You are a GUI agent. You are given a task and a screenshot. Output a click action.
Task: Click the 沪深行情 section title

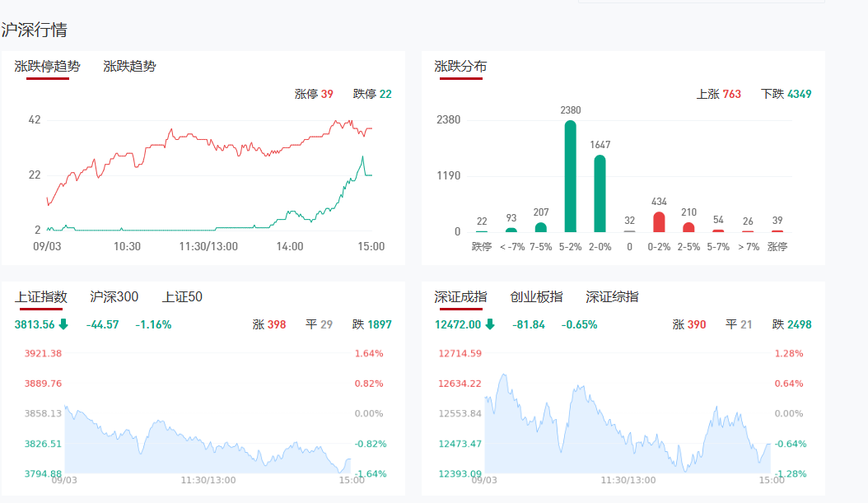click(x=35, y=30)
